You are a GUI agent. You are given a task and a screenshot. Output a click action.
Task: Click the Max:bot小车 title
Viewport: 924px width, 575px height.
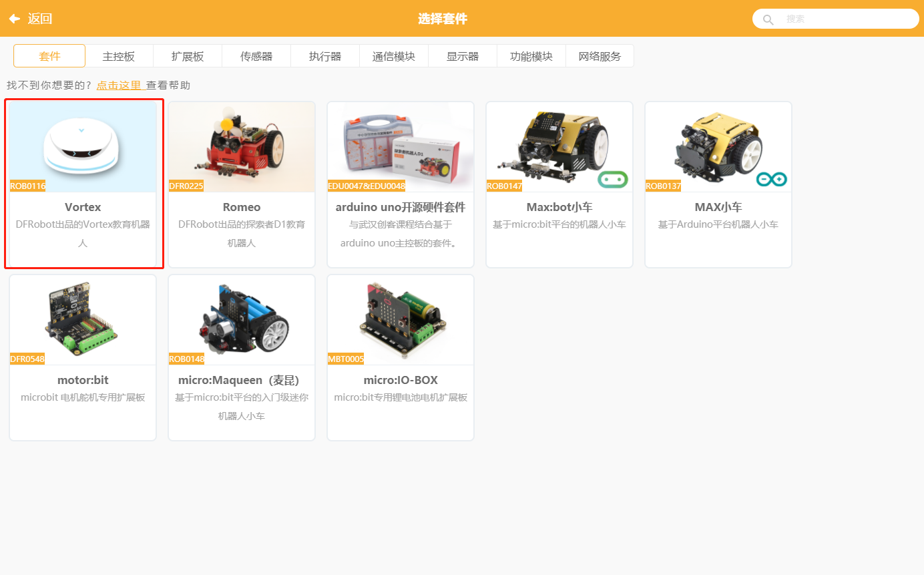[559, 207]
